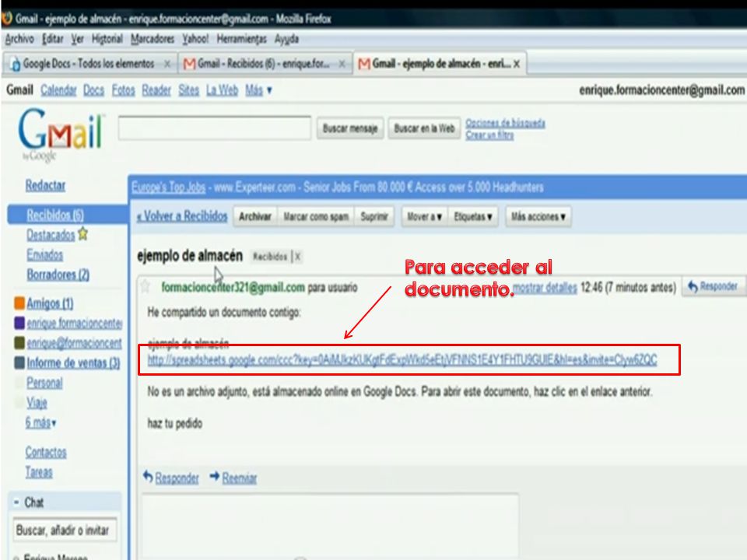Open Tareas
The width and height of the screenshot is (747, 560).
click(x=39, y=472)
